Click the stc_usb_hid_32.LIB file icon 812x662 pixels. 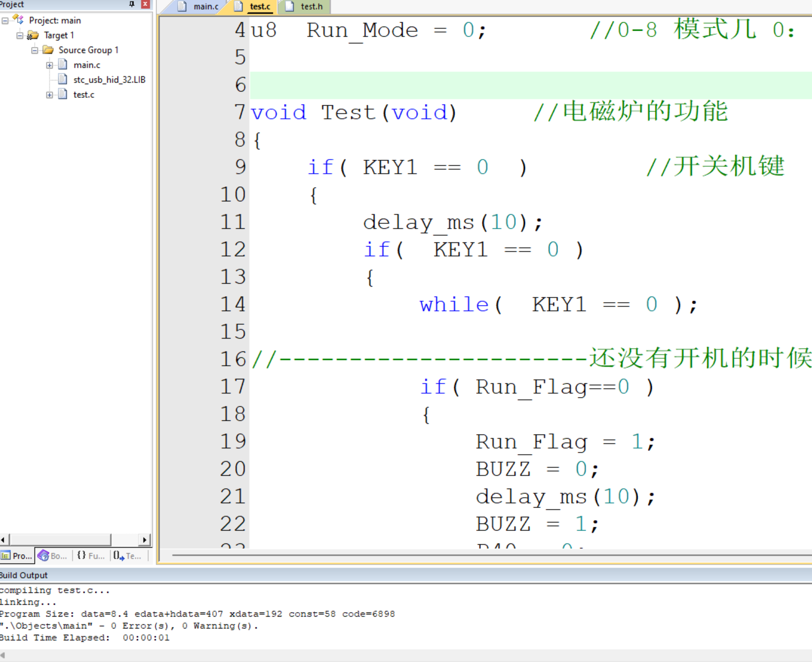click(x=63, y=80)
